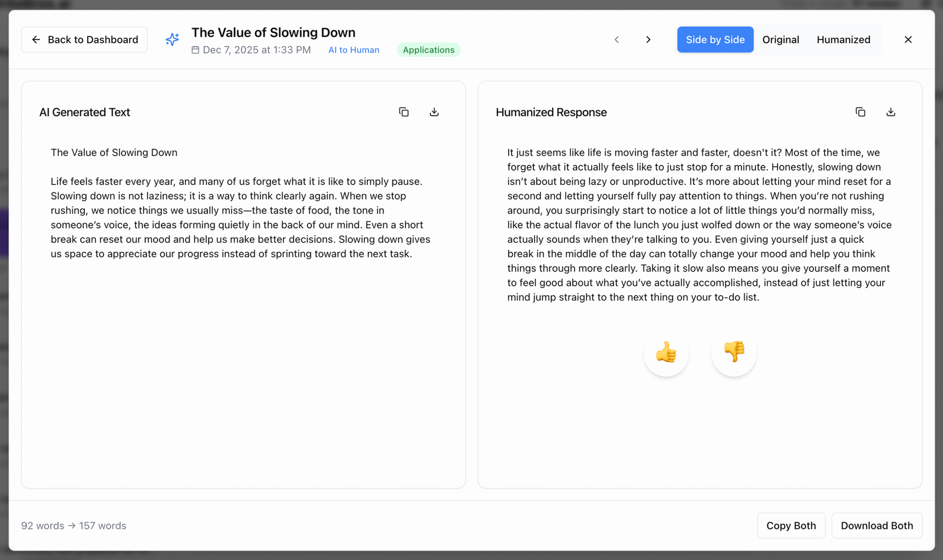Click the Download Both button
This screenshot has width=943, height=560.
pos(877,526)
